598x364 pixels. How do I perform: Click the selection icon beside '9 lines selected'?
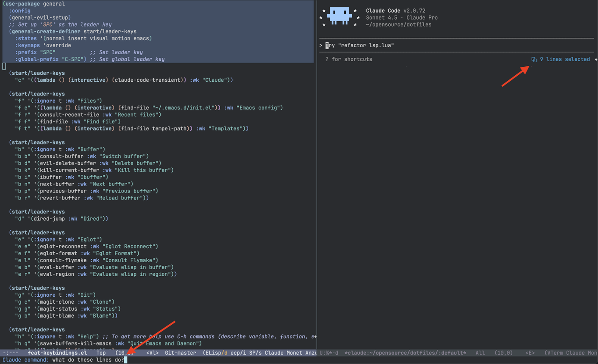coord(534,59)
